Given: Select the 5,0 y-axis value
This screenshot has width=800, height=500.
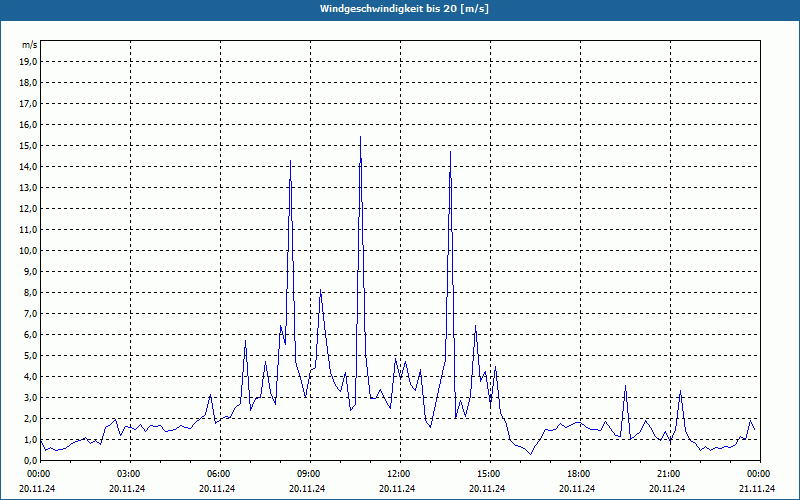Looking at the screenshot, I should (x=30, y=356).
